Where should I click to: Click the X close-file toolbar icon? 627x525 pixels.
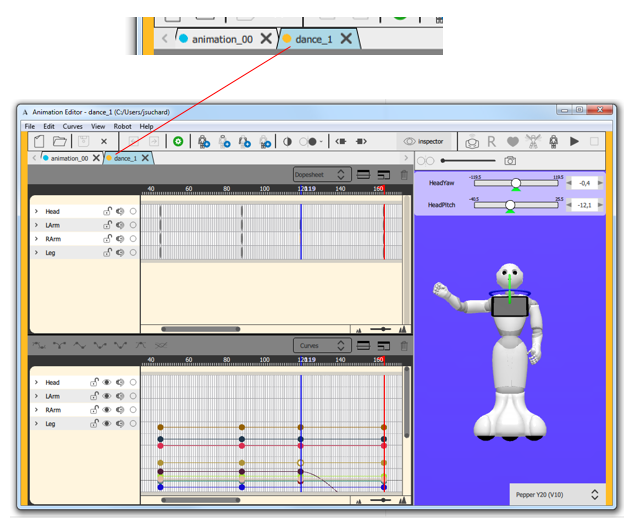(104, 141)
